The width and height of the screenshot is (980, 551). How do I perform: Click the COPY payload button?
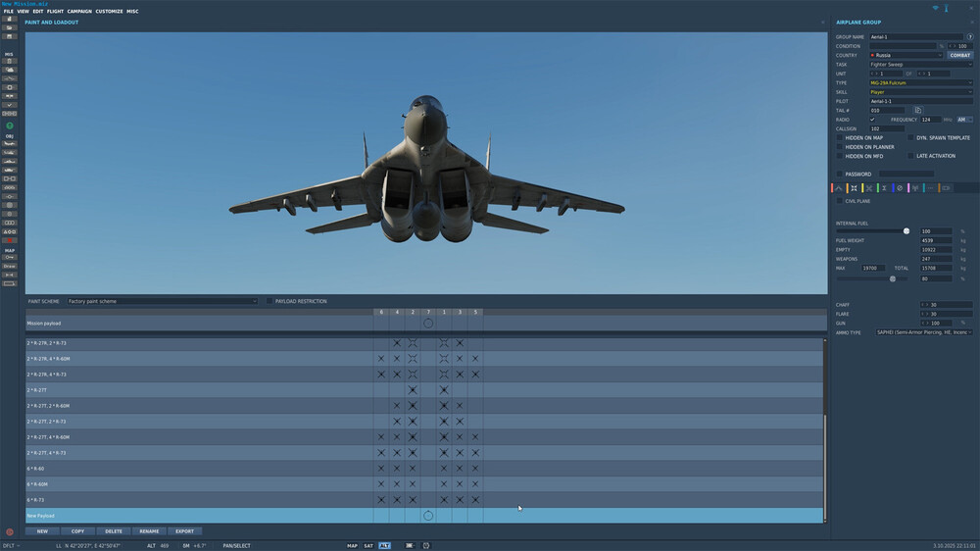click(x=77, y=531)
